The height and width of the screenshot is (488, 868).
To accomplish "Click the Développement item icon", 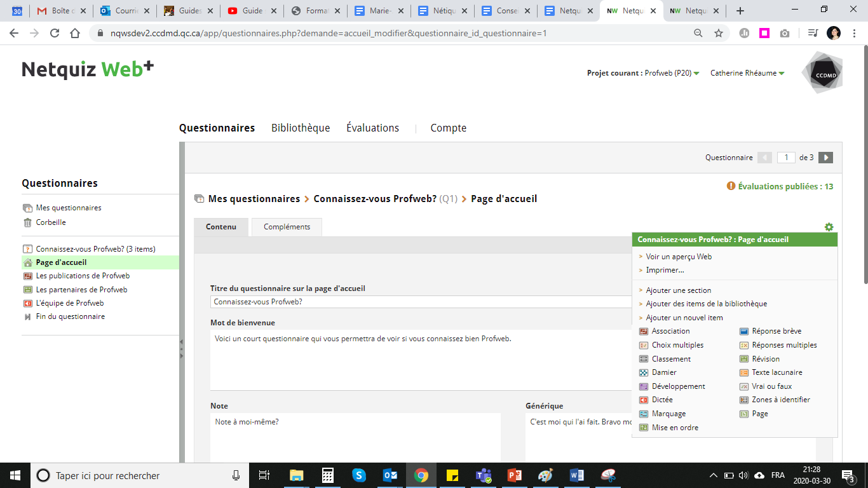I will pos(643,386).
